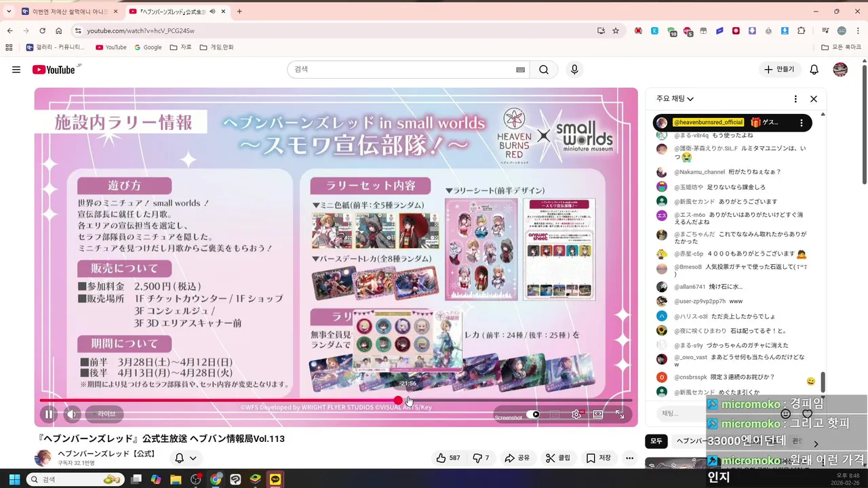Open Chrome tab search dropdown arrow
The width and height of the screenshot is (868, 488).
pyautogui.click(x=9, y=12)
